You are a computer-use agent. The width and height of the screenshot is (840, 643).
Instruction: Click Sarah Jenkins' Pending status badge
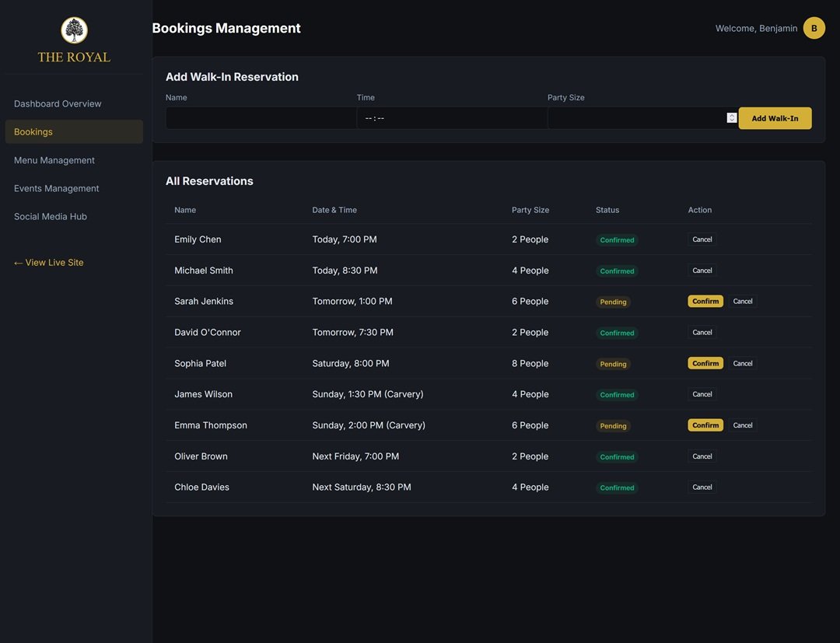tap(613, 302)
